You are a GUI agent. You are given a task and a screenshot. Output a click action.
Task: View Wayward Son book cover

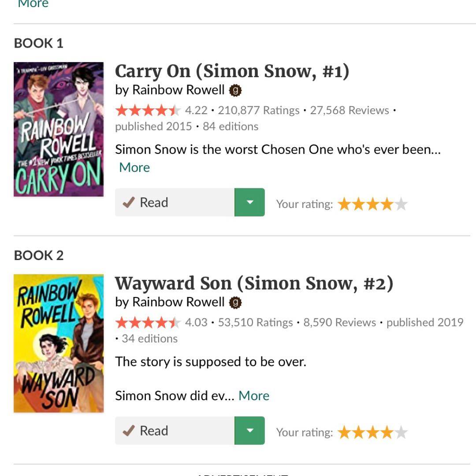click(59, 343)
